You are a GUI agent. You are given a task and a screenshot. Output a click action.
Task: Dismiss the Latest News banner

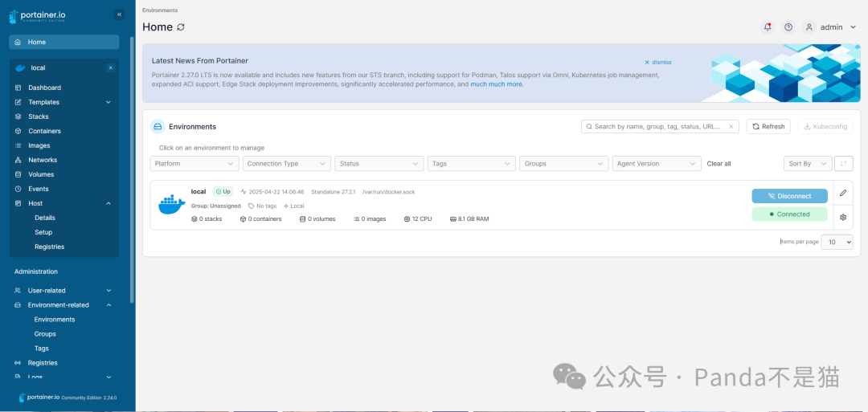(657, 63)
